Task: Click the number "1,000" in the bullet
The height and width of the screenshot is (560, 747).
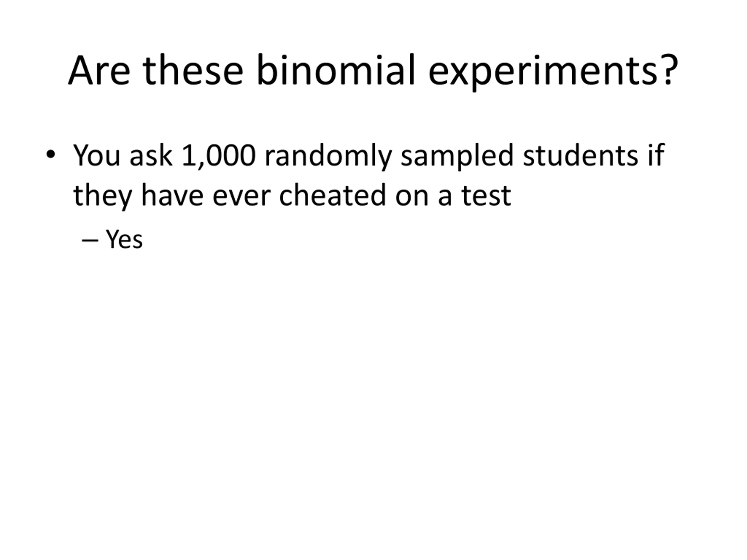Action: click(219, 156)
